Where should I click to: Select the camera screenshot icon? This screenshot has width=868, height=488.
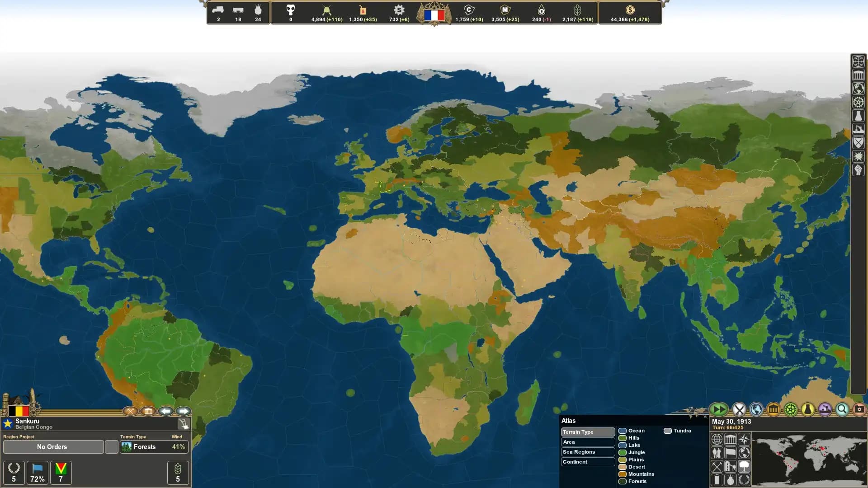pyautogui.click(x=859, y=409)
